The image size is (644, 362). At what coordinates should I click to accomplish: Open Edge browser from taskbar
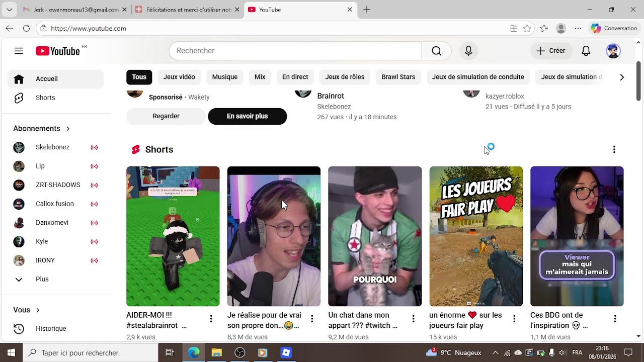(194, 352)
